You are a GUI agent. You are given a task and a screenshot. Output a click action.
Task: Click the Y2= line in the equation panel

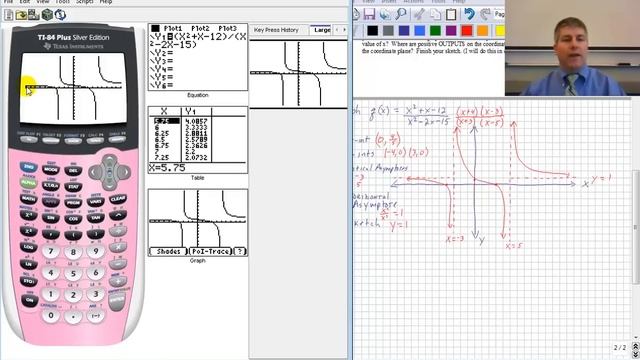162,53
